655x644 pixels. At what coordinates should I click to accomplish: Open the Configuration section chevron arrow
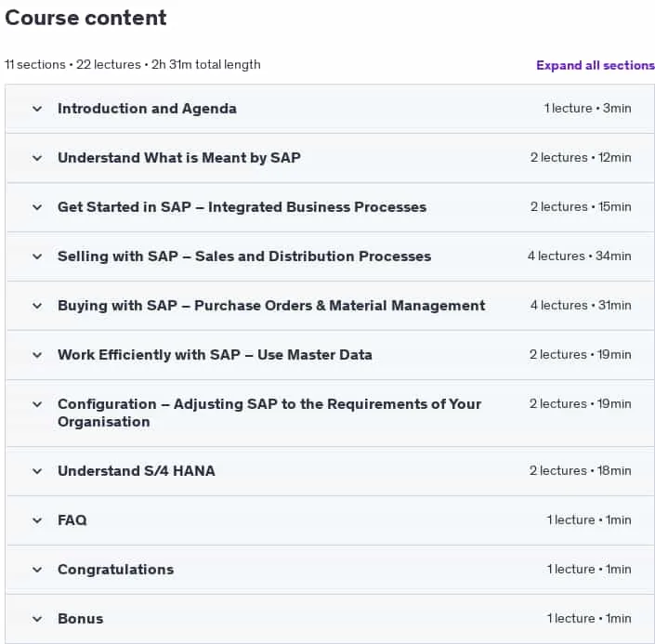click(37, 404)
